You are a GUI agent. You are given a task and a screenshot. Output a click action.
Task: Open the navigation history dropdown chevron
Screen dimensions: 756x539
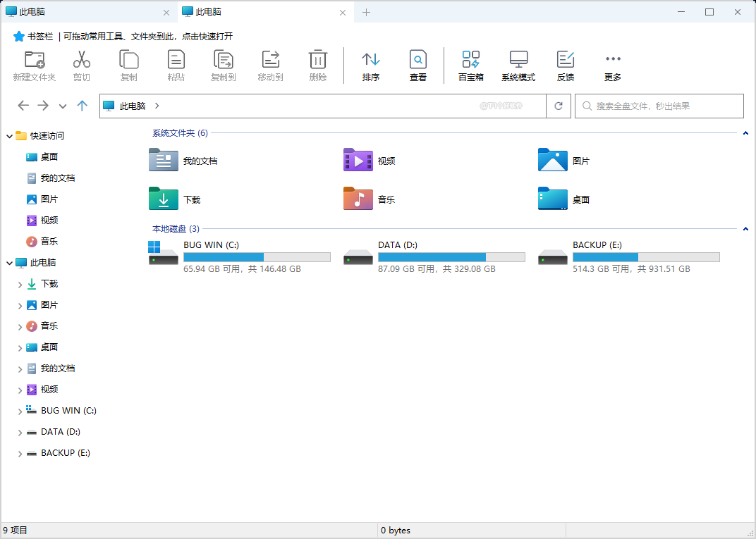click(x=62, y=106)
